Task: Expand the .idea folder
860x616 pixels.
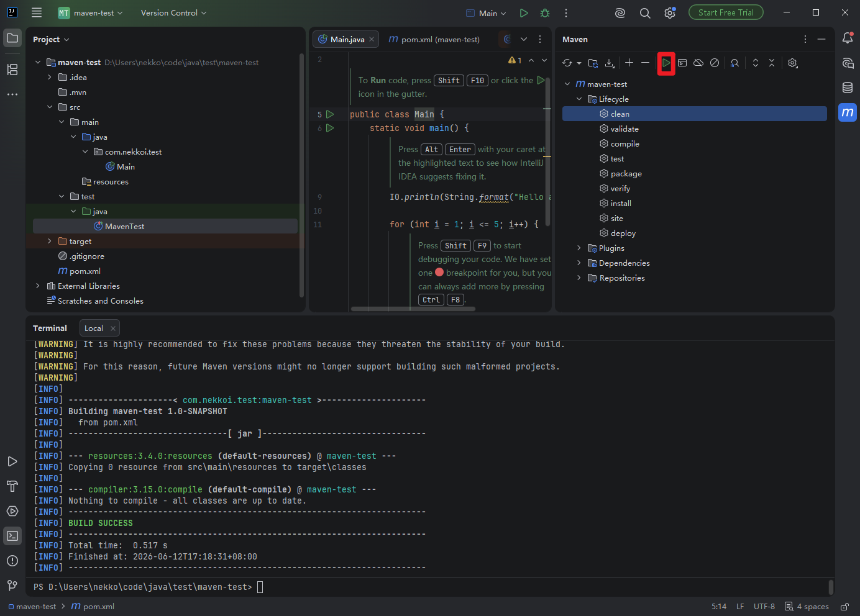Action: click(x=50, y=77)
